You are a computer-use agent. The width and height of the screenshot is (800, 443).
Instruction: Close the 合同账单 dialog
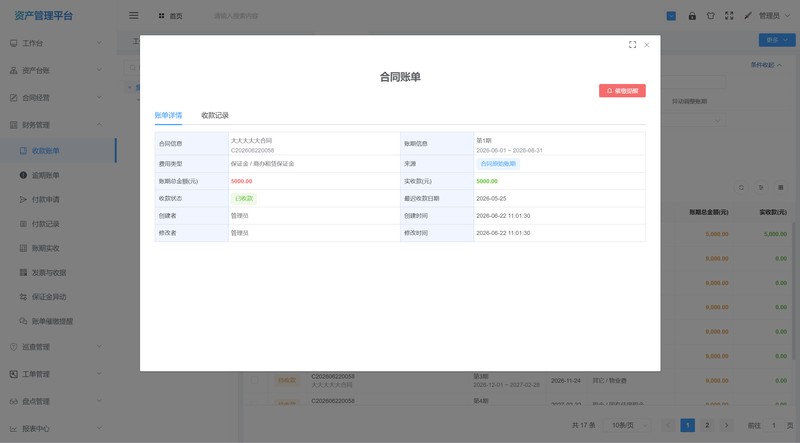(x=646, y=45)
